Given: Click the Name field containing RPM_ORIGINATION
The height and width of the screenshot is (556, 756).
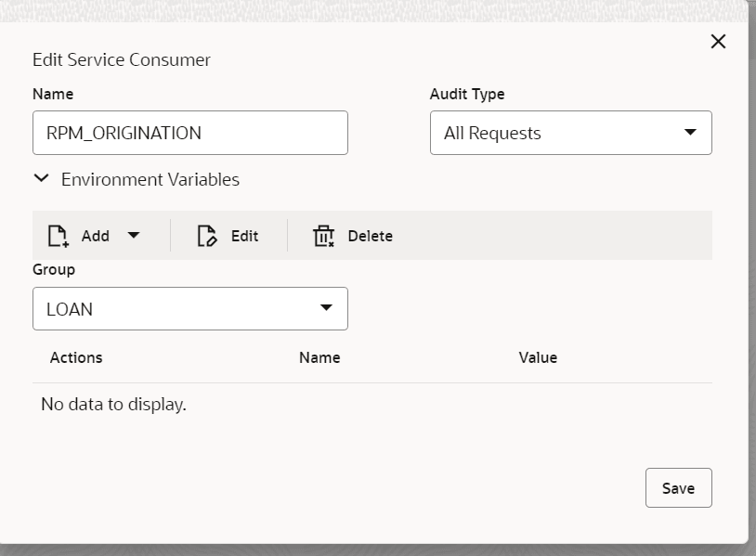Looking at the screenshot, I should [x=189, y=133].
